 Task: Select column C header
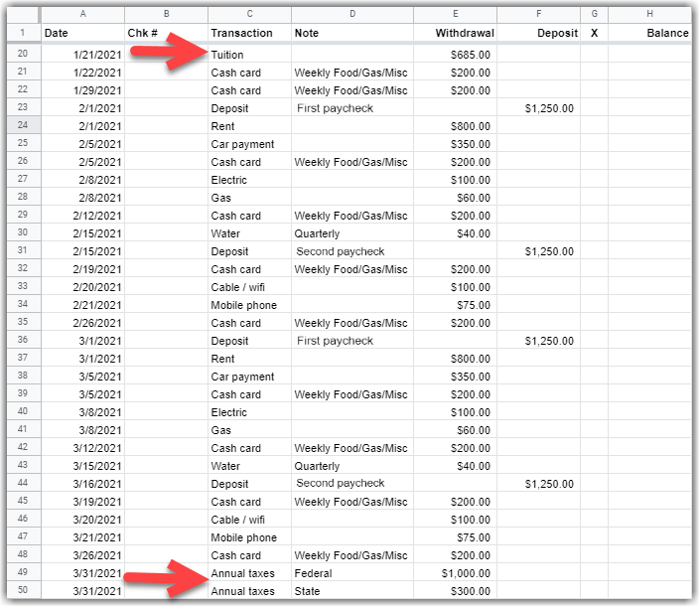pyautogui.click(x=249, y=14)
